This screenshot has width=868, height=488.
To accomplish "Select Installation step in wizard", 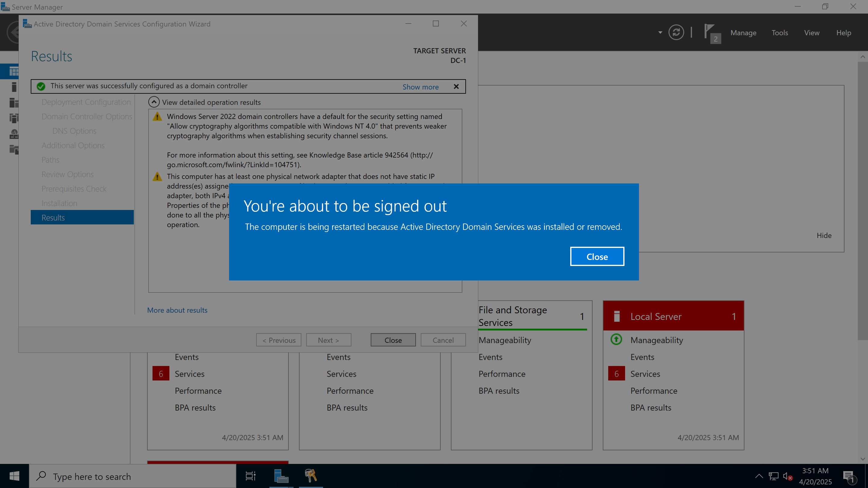I will pos(59,203).
